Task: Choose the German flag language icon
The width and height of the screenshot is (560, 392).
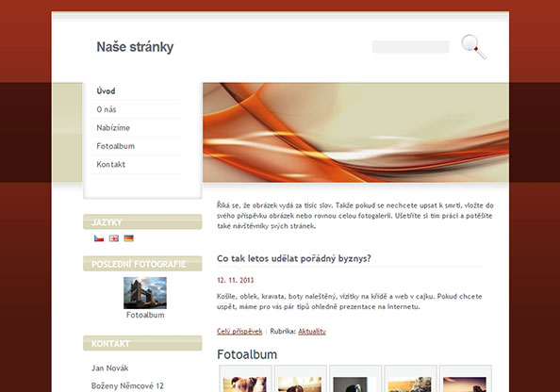Action: (129, 238)
